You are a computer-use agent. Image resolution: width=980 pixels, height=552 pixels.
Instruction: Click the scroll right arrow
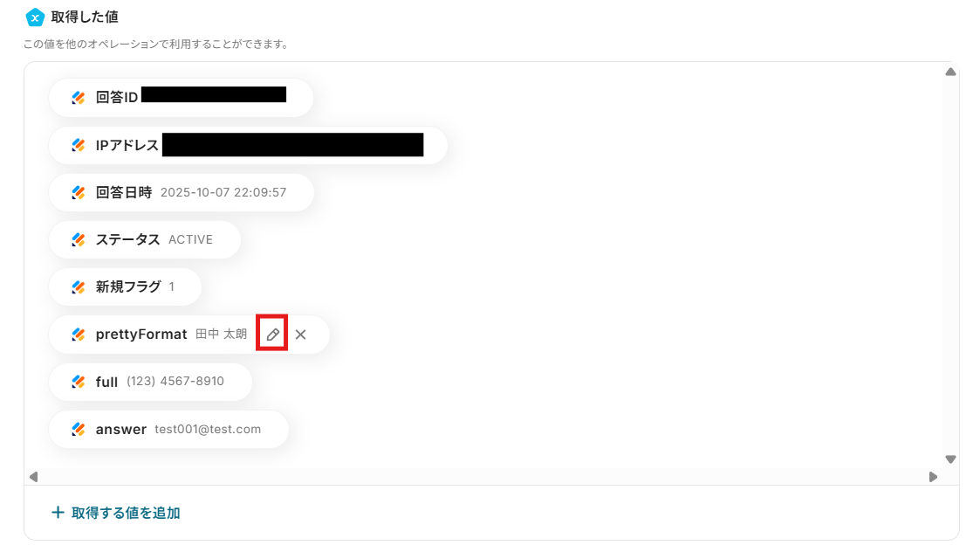[x=933, y=477]
